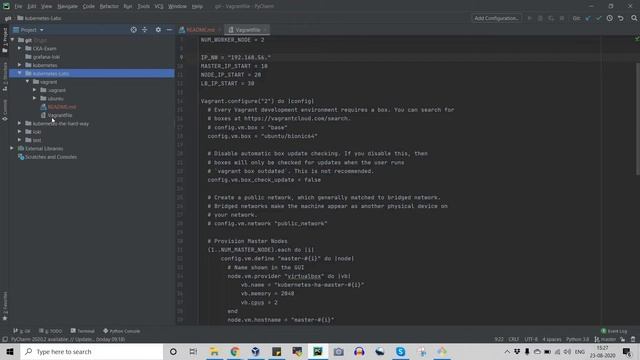Show Git history clock icon
The width and height of the screenshot is (640, 360).
click(x=609, y=18)
